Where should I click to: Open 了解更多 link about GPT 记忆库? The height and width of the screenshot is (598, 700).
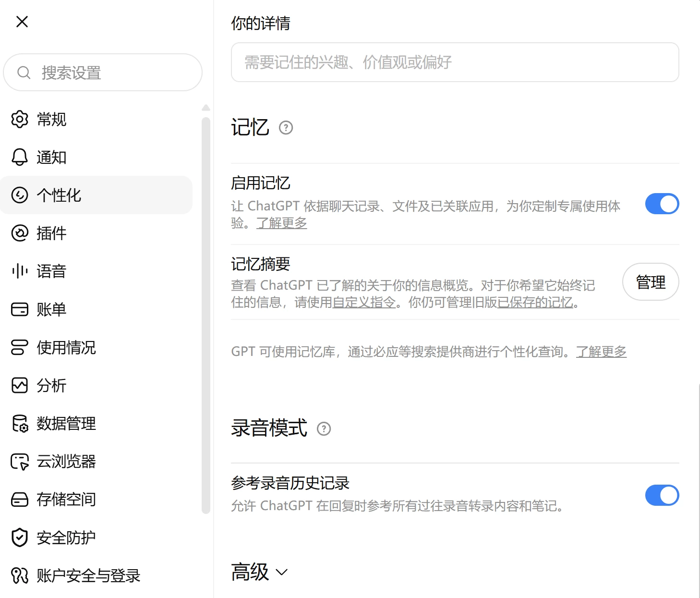tap(601, 352)
